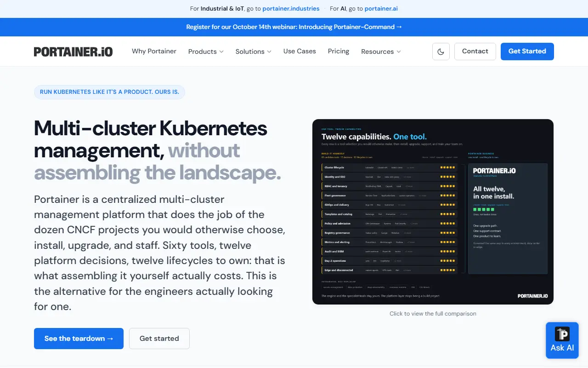This screenshot has height=368, width=588.
Task: Click the Portainer.io logo in the header
Action: coord(73,52)
